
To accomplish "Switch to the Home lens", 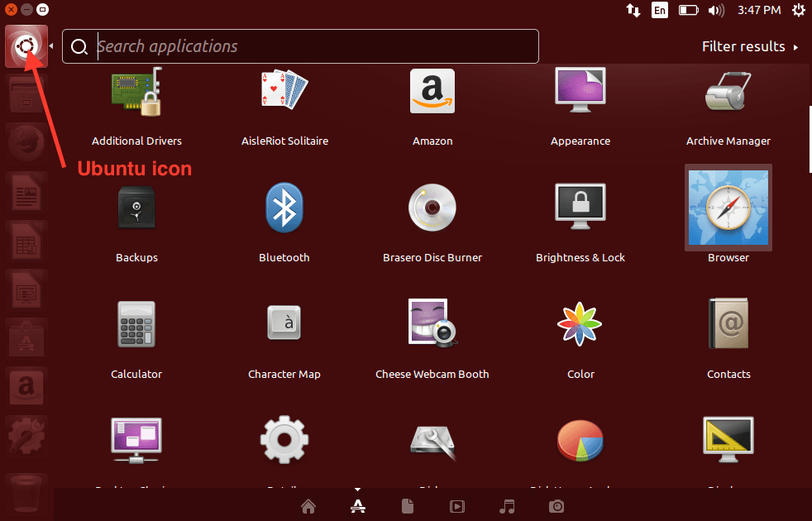I will pos(308,506).
